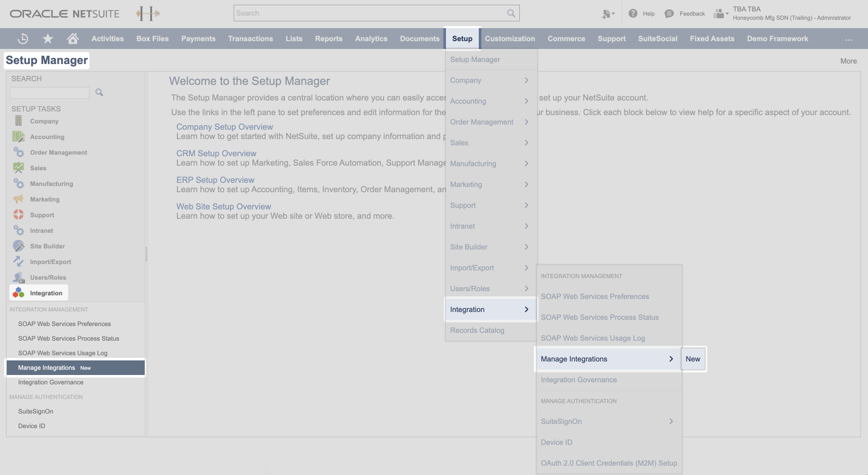Expand the Integration submenu chevron
This screenshot has height=475, width=868.
[527, 309]
